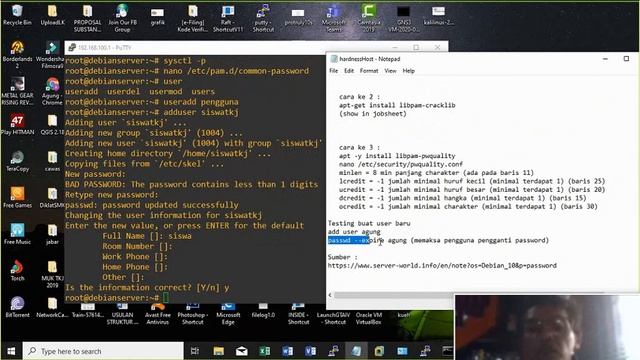
Task: Open Avast Free Antivirus desktop icon
Action: (157, 314)
